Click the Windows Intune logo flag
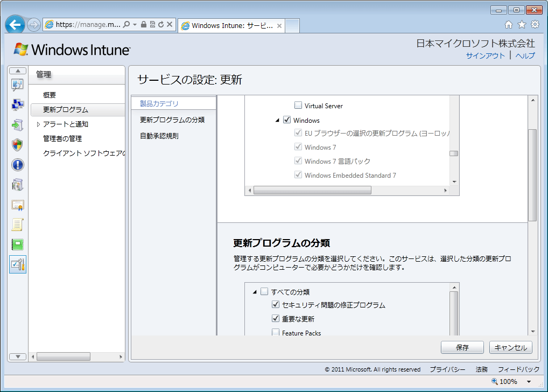Image resolution: width=548 pixels, height=392 pixels. click(x=20, y=50)
